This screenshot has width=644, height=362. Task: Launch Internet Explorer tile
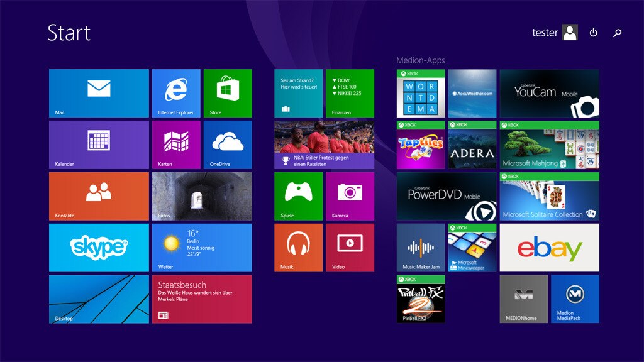tap(176, 93)
